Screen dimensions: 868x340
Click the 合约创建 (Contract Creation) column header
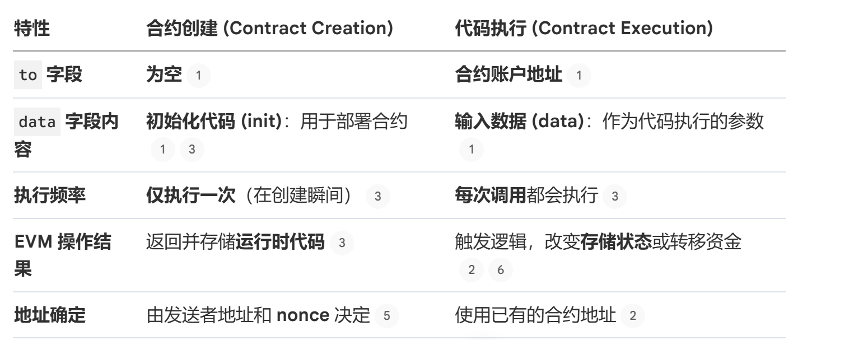(269, 29)
